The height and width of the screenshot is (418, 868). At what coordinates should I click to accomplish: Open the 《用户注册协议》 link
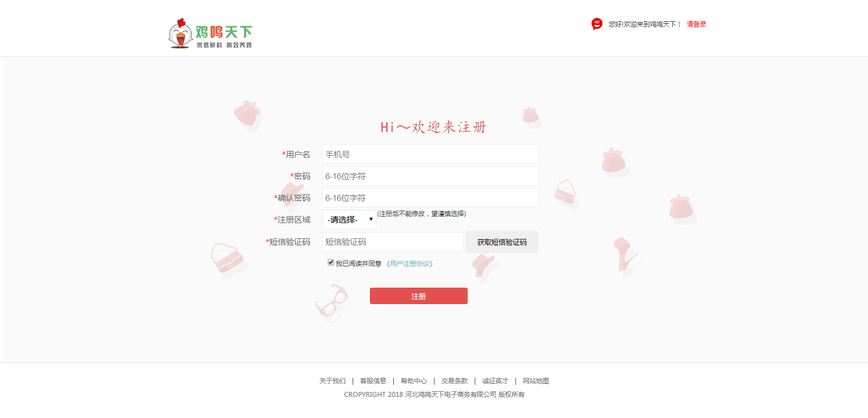click(x=410, y=264)
